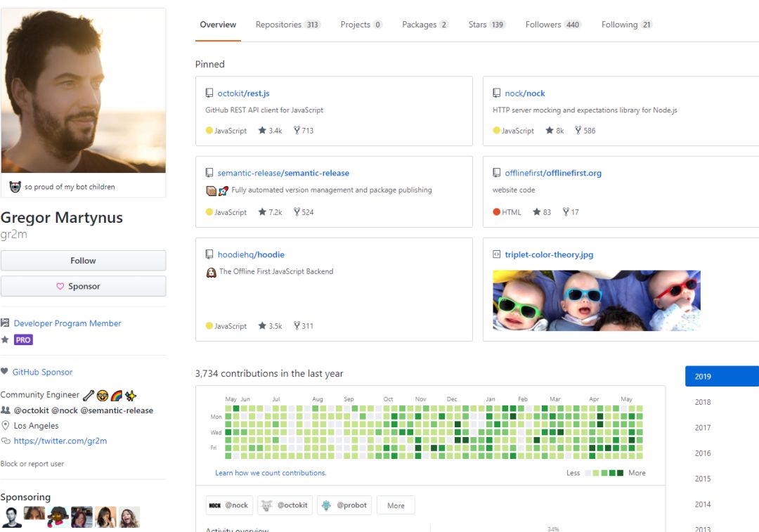The width and height of the screenshot is (759, 532).
Task: Select the 2019 contribution year
Action: pyautogui.click(x=722, y=376)
